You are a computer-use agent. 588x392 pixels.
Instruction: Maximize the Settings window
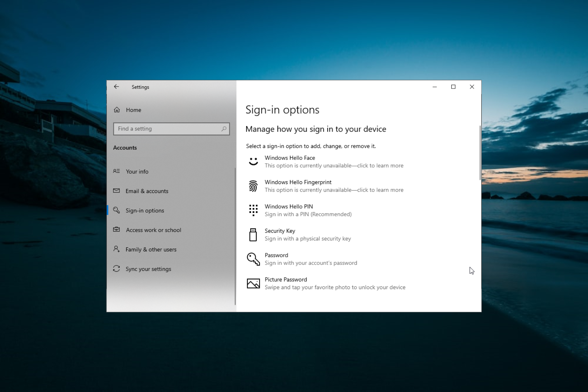click(x=453, y=87)
